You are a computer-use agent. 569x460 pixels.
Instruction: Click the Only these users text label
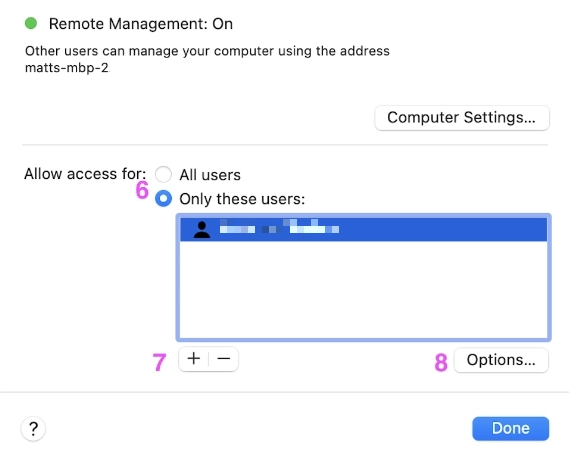tap(242, 199)
